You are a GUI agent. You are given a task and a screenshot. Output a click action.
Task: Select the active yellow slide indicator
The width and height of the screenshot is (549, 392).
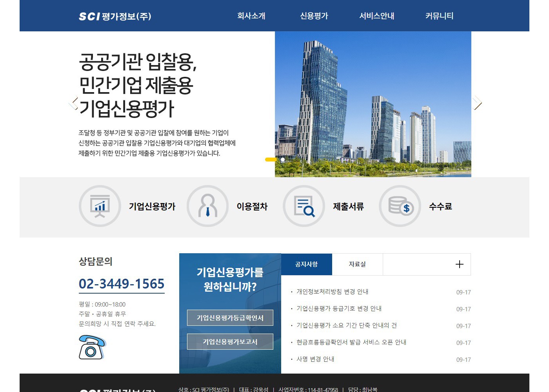271,160
